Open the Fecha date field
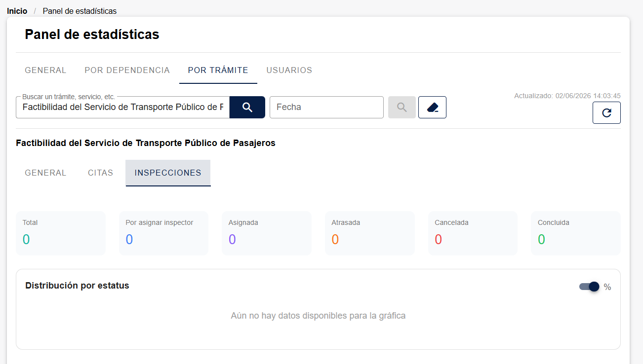643x364 pixels. [x=326, y=107]
